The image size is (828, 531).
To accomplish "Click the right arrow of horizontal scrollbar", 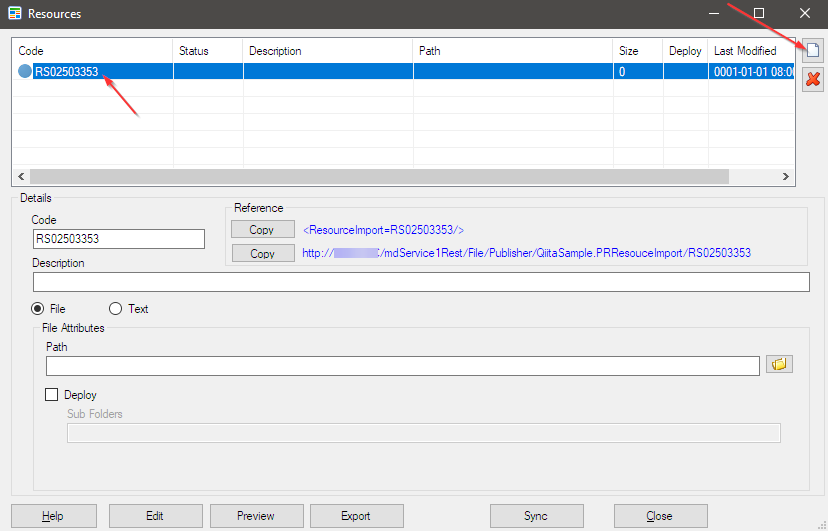I will point(786,176).
